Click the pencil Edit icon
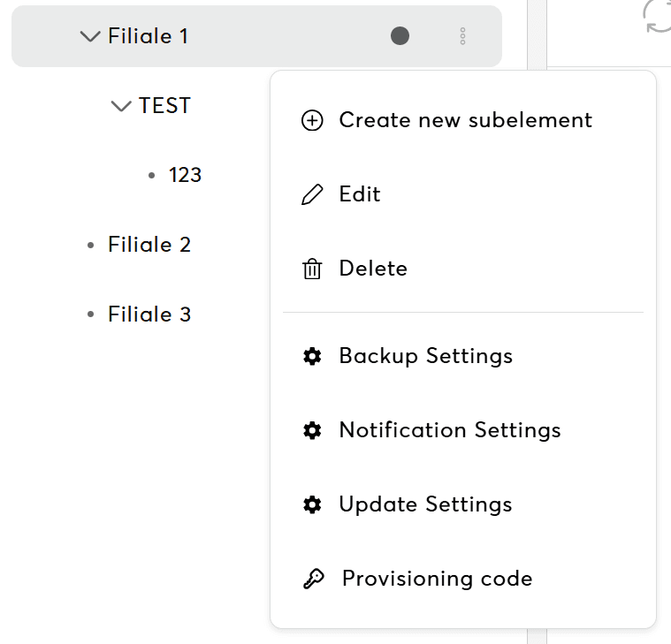Viewport: 671px width, 644px height. click(x=312, y=194)
